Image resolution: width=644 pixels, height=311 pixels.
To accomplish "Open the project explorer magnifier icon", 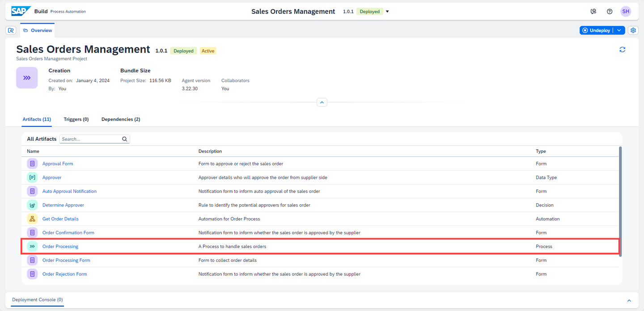I will (x=11, y=30).
